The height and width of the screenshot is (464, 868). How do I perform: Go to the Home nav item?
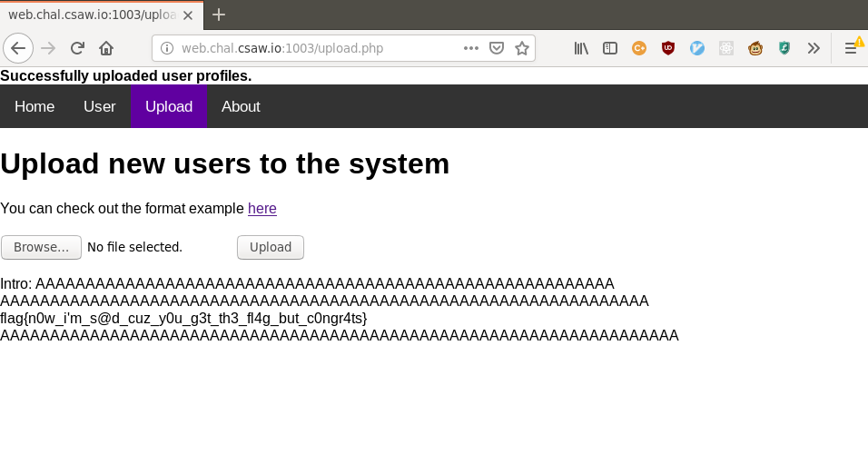coord(35,106)
